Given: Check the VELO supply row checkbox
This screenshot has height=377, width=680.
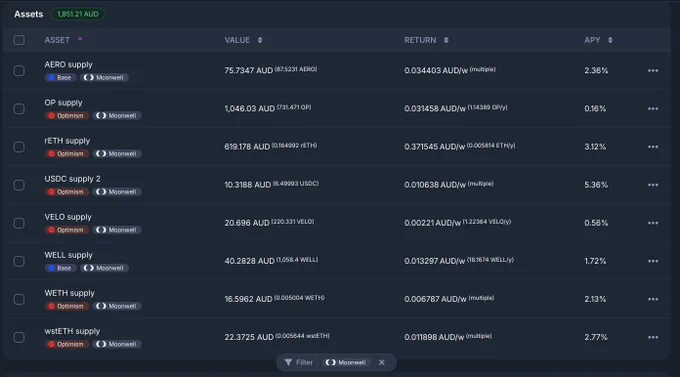Looking at the screenshot, I should click(19, 223).
